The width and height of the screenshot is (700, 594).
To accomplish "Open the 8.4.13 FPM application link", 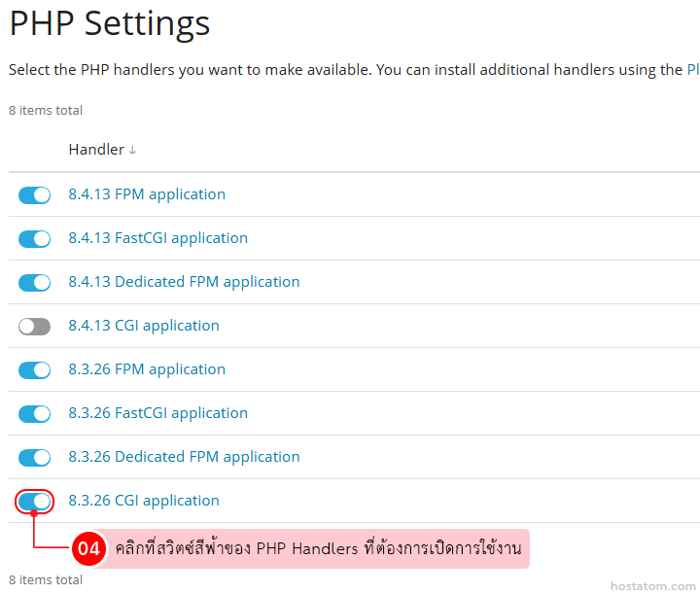I will (x=147, y=194).
